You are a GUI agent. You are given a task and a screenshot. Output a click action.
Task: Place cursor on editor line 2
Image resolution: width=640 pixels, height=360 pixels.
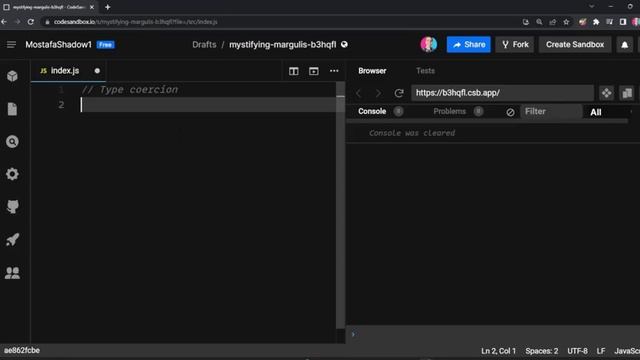[208, 105]
